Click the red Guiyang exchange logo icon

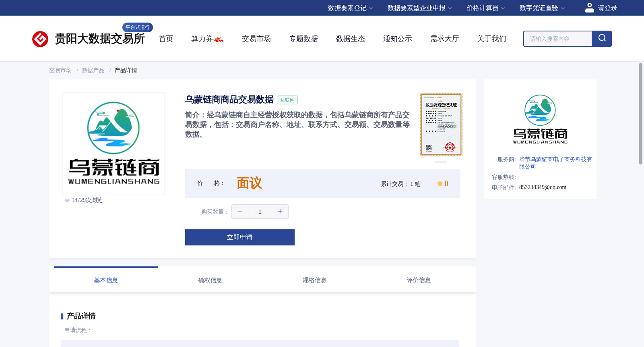[x=40, y=39]
